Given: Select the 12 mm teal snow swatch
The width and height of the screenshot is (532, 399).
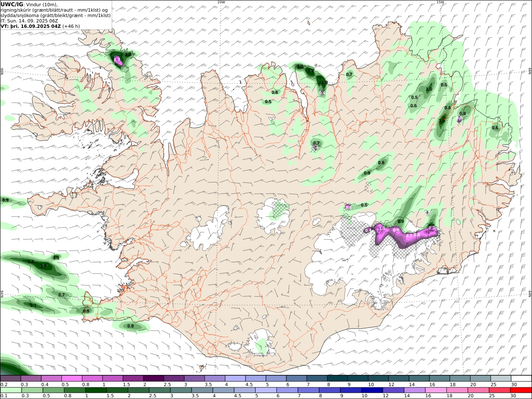Looking at the screenshot, I should coord(398,379).
